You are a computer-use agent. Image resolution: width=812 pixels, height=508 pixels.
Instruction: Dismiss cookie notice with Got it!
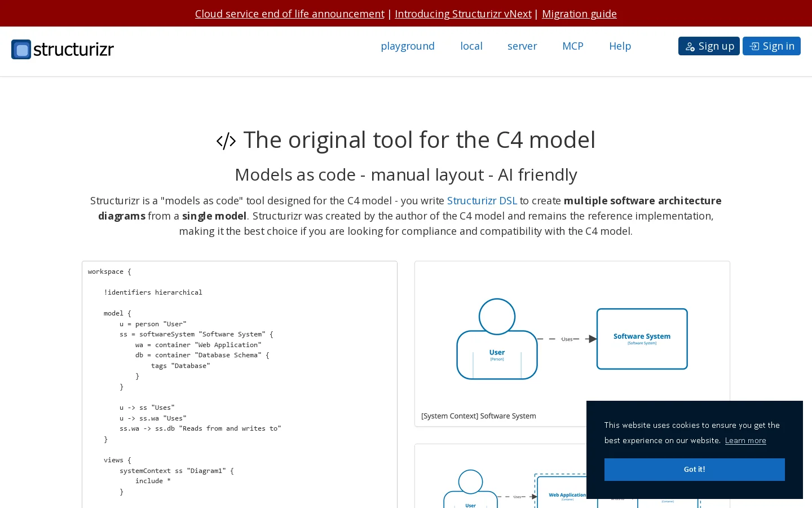(695, 470)
